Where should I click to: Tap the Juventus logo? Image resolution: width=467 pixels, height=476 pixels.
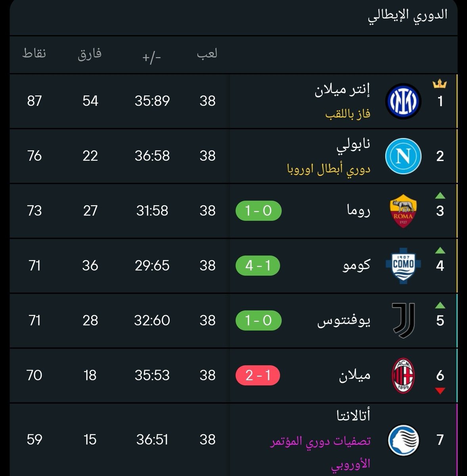(404, 321)
